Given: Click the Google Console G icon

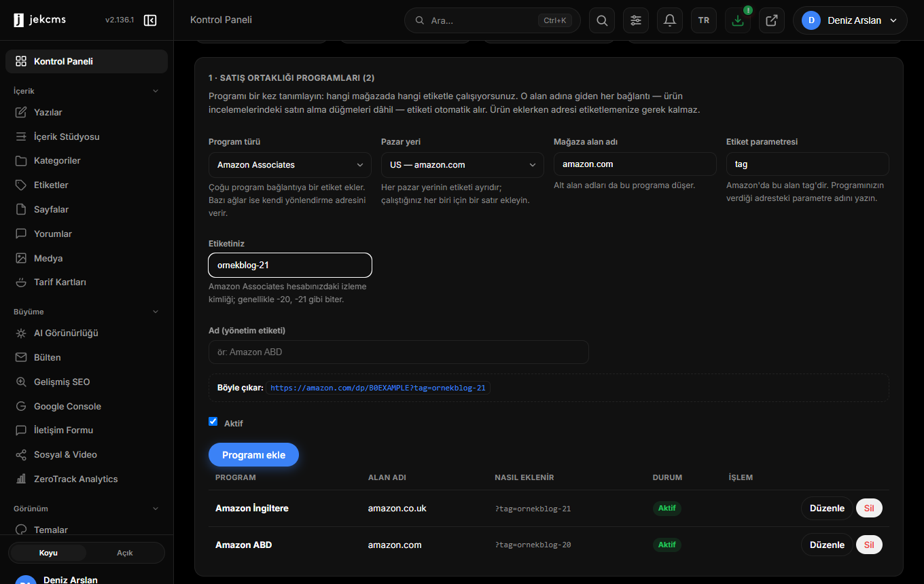Looking at the screenshot, I should coord(21,406).
